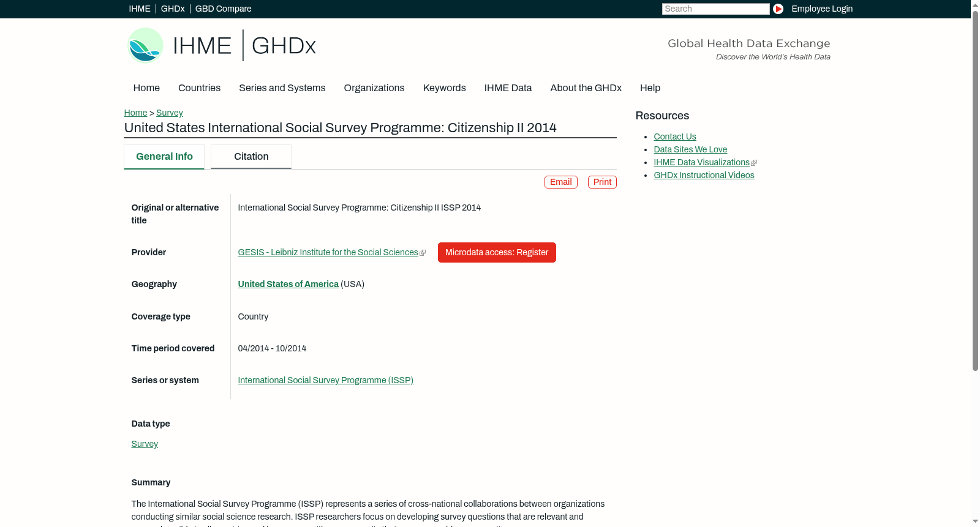Click the page title Citizenship II 2014 heading

pyautogui.click(x=341, y=128)
